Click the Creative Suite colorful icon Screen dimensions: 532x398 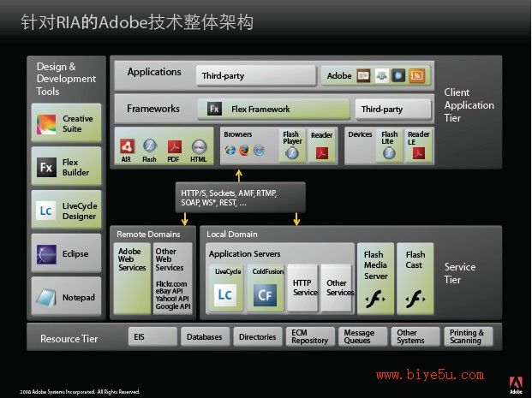(46, 124)
